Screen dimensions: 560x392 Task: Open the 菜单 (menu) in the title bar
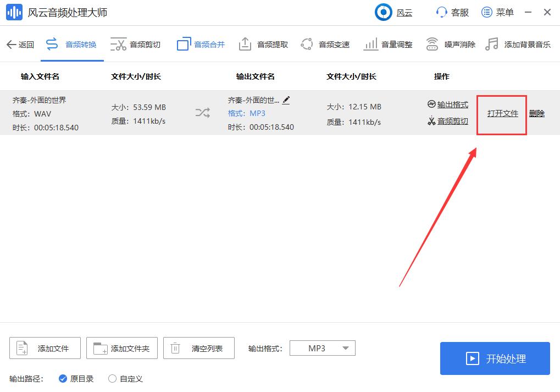coord(497,12)
